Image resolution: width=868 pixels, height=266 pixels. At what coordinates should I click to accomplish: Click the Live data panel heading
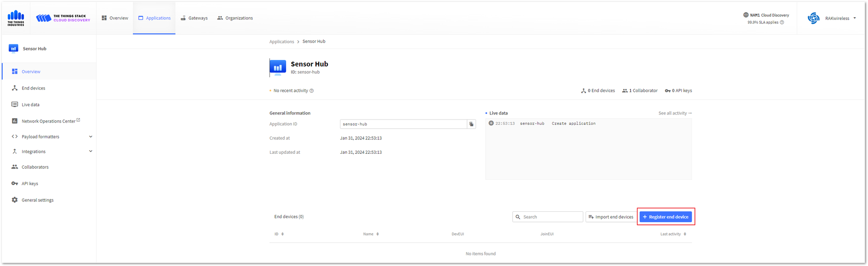pyautogui.click(x=498, y=113)
